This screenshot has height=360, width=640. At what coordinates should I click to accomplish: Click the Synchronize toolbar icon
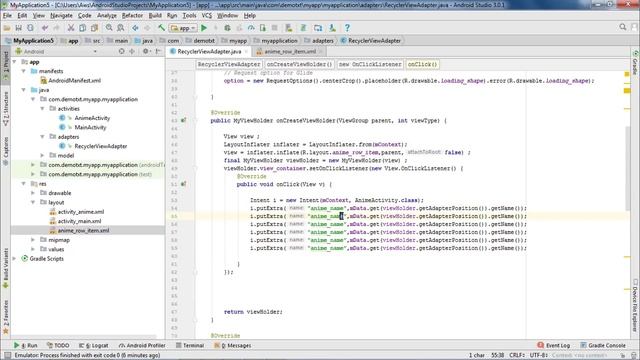coord(30,28)
